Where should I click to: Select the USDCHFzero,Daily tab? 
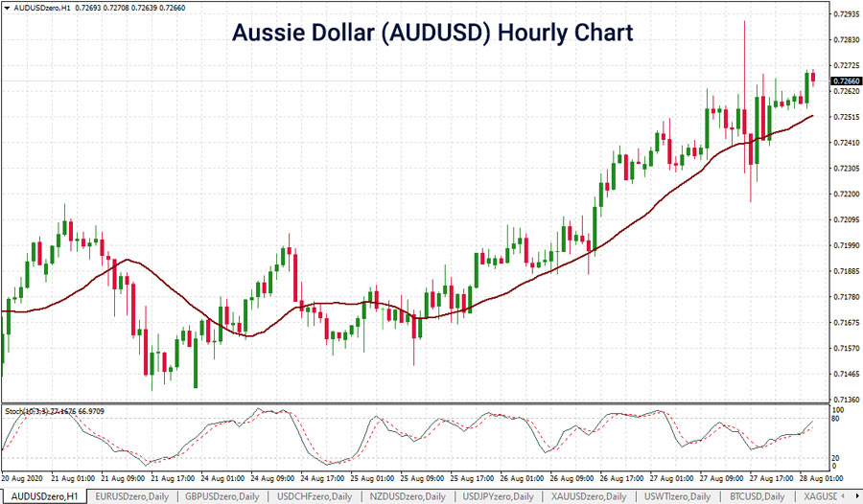pos(315,495)
